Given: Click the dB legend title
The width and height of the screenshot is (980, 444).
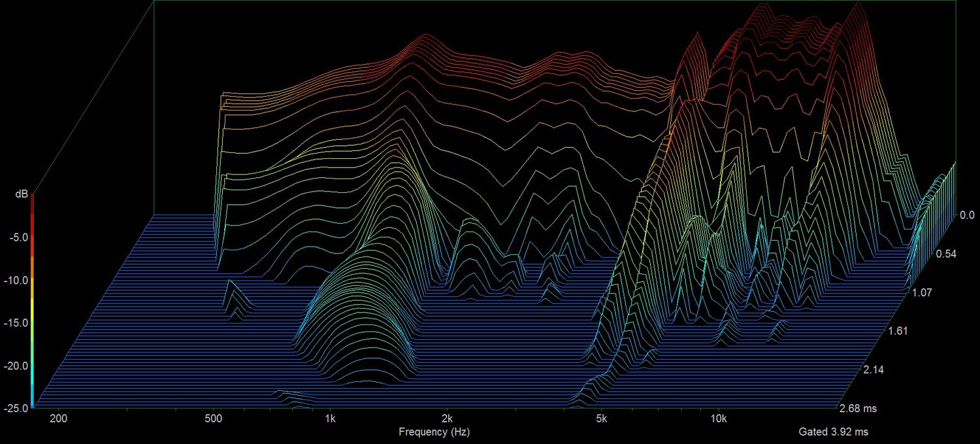Looking at the screenshot, I should pos(22,194).
